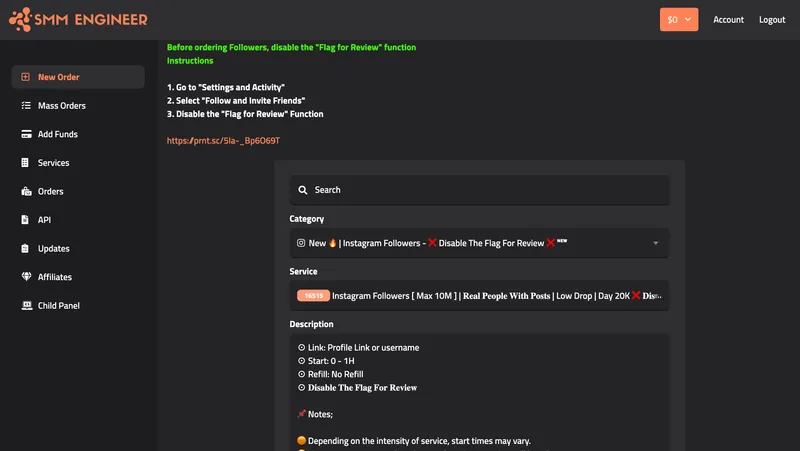The width and height of the screenshot is (800, 451).
Task: Select Mass Orders in sidebar
Action: coord(62,106)
